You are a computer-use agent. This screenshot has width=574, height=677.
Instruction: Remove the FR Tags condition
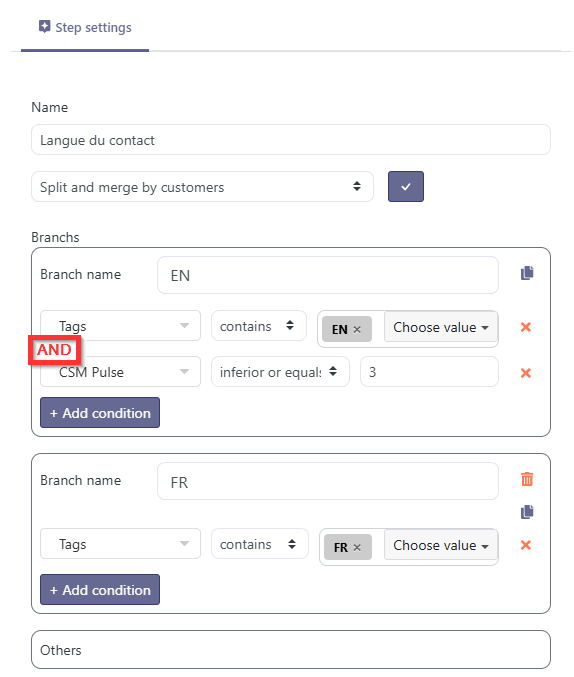526,545
